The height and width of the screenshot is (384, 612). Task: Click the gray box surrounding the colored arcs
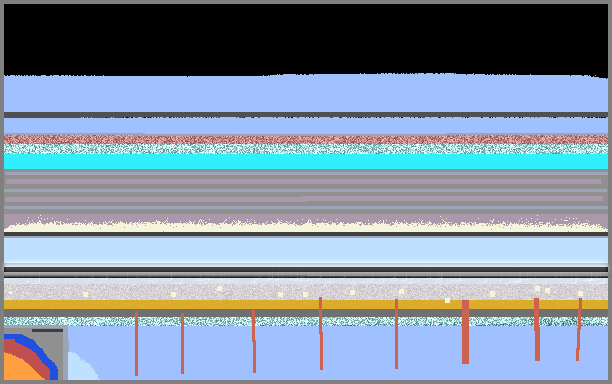tap(36, 353)
